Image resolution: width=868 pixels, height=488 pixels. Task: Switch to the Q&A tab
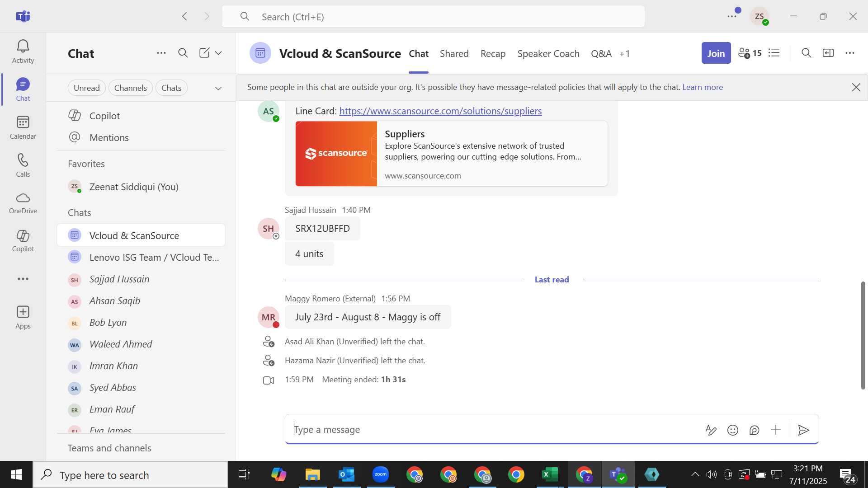click(601, 54)
